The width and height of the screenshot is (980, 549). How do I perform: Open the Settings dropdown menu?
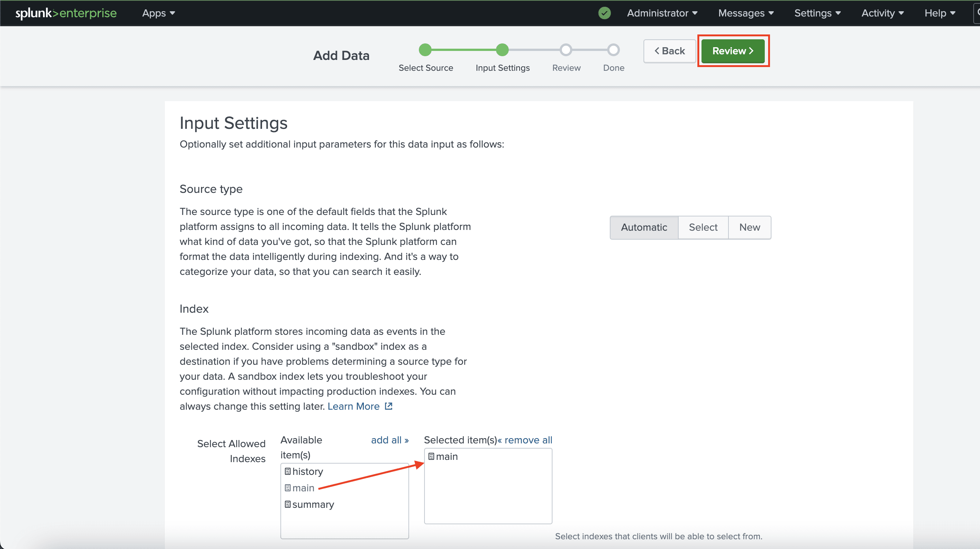tap(817, 13)
